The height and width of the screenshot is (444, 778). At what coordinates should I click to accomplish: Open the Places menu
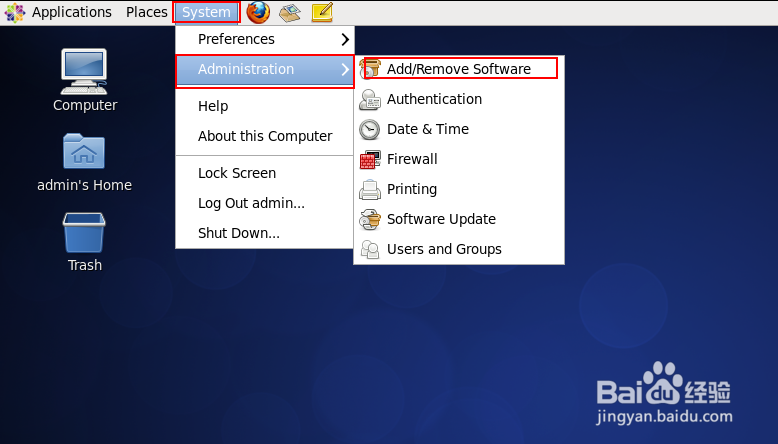tap(146, 12)
